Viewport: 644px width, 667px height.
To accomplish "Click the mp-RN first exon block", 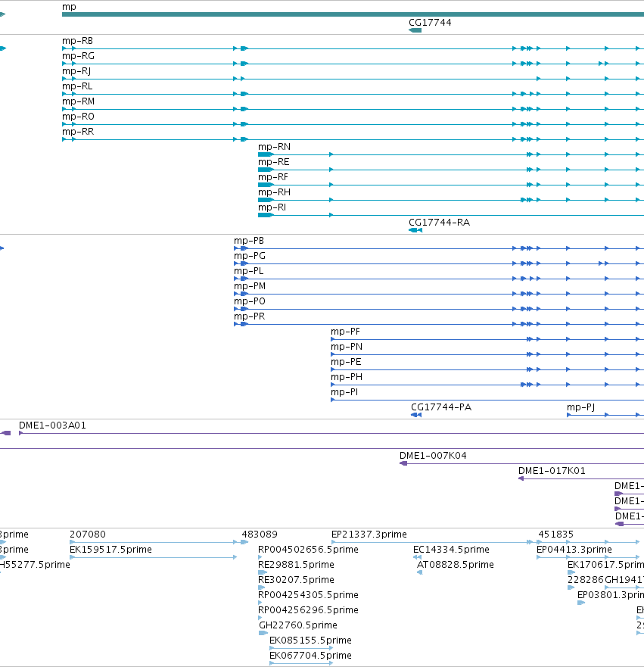I will click(266, 154).
